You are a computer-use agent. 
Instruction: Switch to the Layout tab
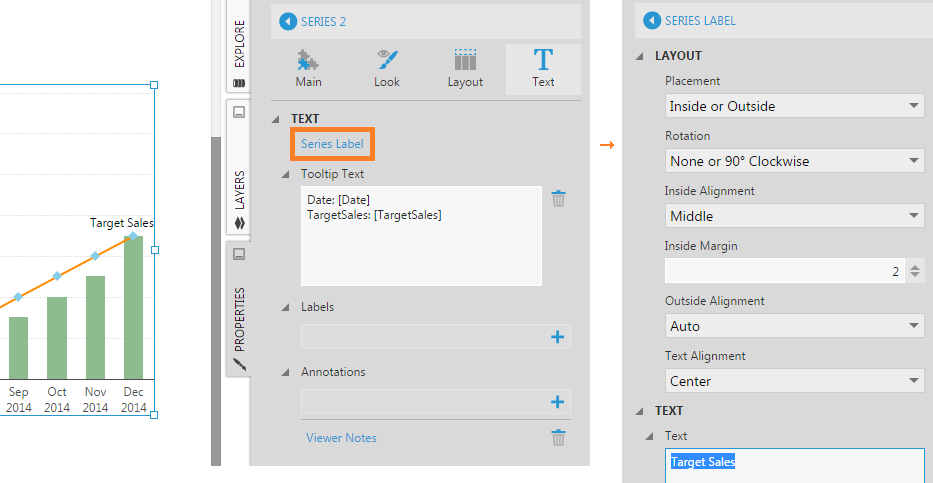tap(465, 69)
